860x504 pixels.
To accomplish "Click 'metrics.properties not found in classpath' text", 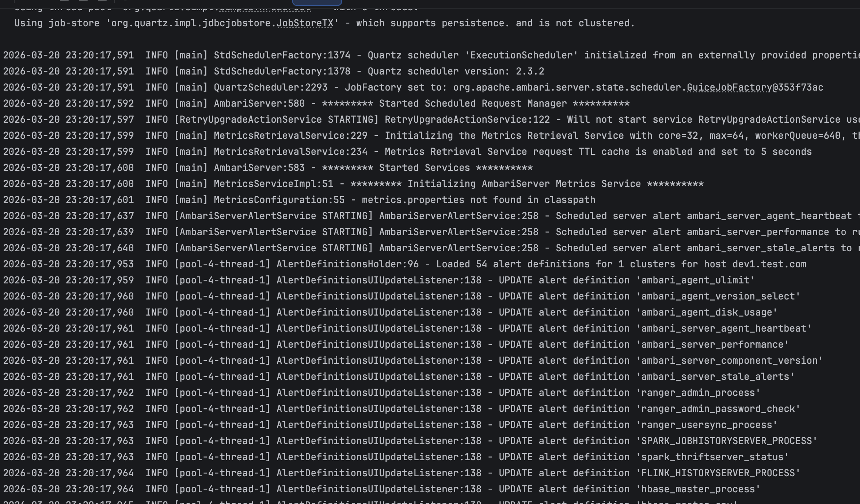I will 478,200.
